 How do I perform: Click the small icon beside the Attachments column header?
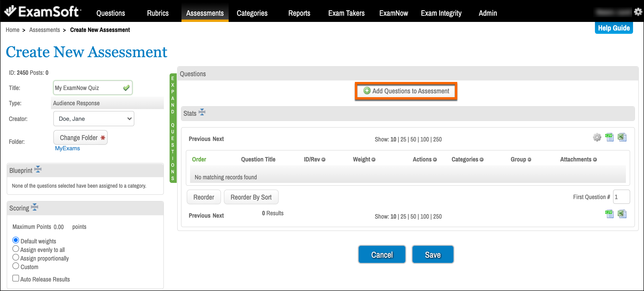click(x=595, y=160)
